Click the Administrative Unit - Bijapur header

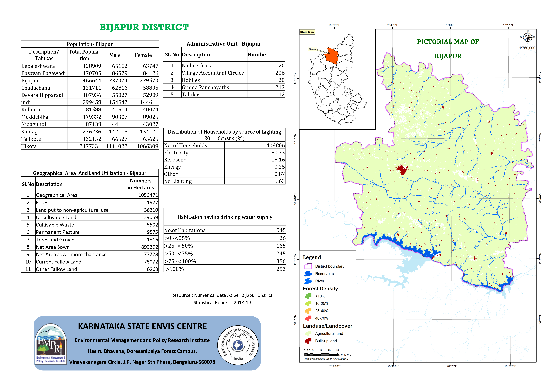[224, 44]
